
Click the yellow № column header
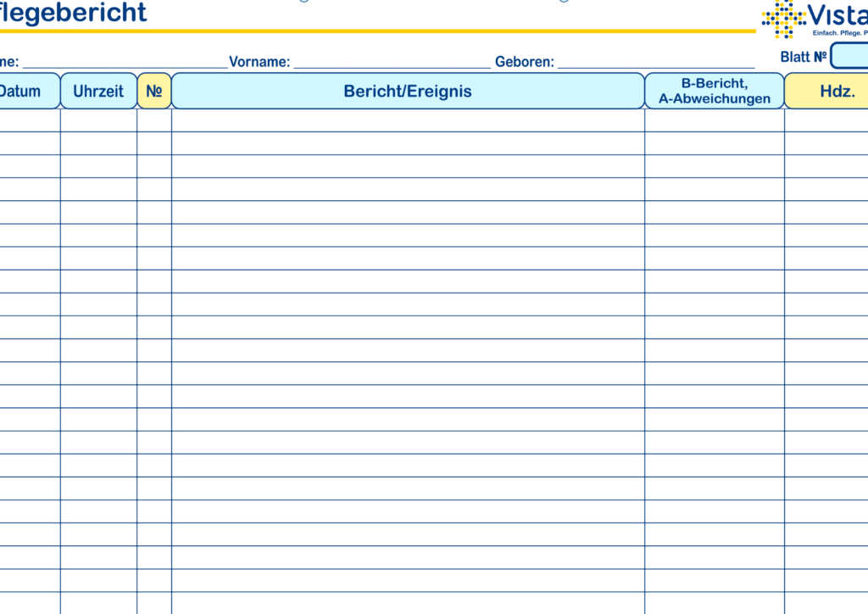click(x=154, y=91)
